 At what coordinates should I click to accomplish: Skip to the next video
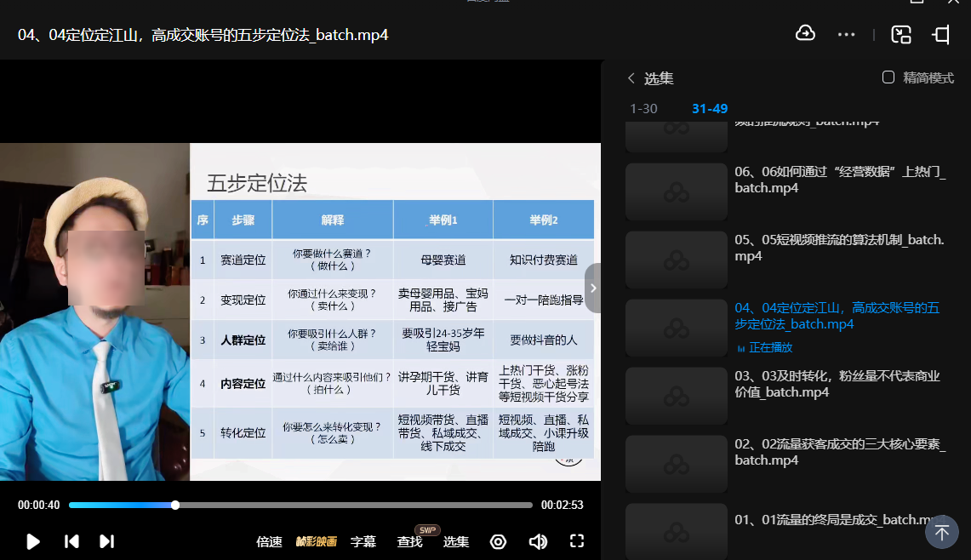tap(106, 541)
